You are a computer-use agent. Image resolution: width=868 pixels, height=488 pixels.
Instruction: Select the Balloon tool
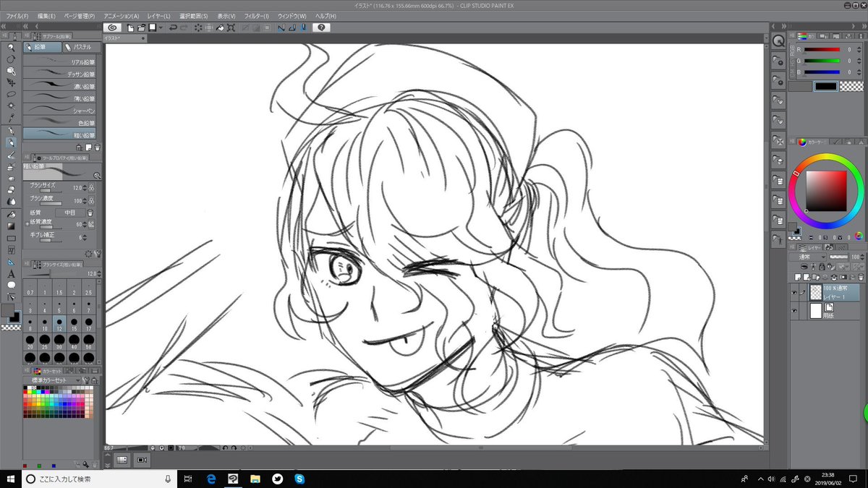11,285
